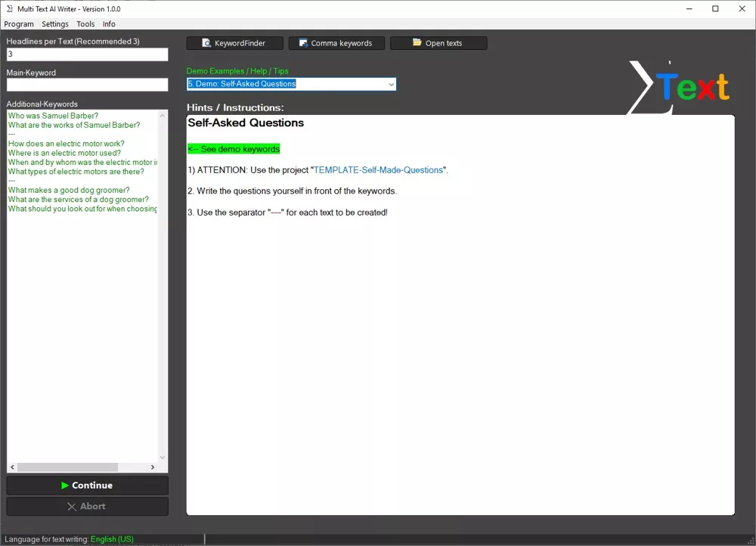Click the Comma keywords button

point(336,43)
